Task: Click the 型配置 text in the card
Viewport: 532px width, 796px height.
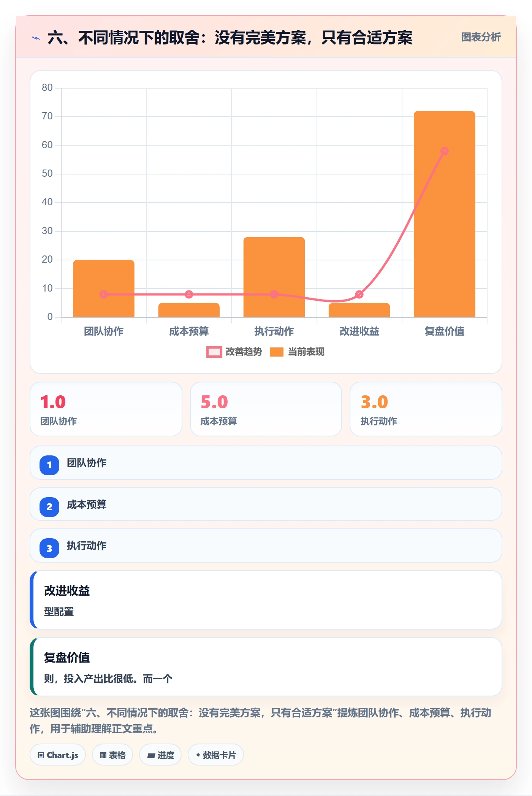Action: pos(59,612)
